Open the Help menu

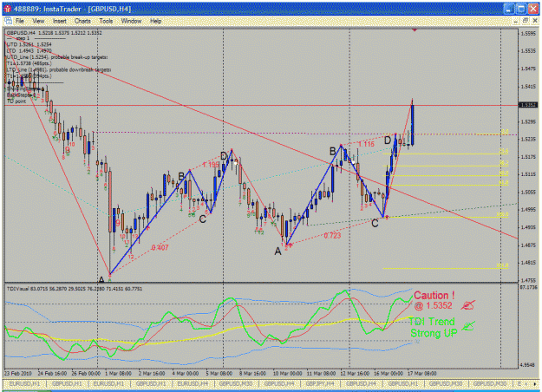pyautogui.click(x=155, y=21)
